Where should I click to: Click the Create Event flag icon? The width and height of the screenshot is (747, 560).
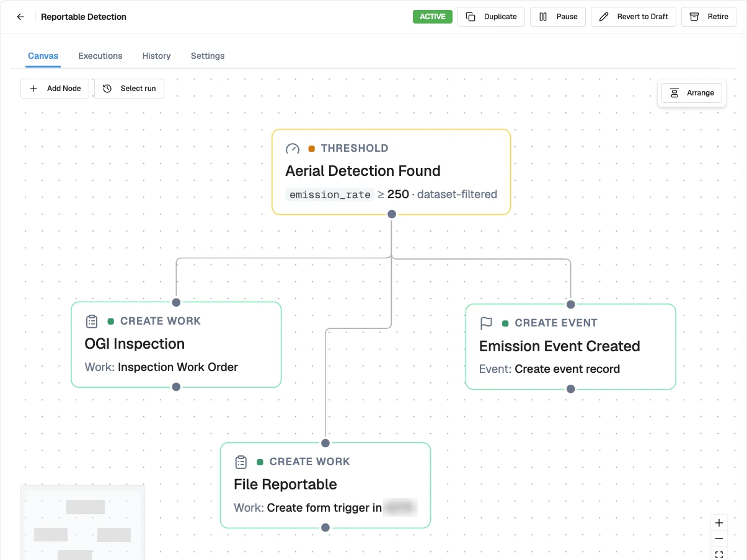pyautogui.click(x=487, y=323)
